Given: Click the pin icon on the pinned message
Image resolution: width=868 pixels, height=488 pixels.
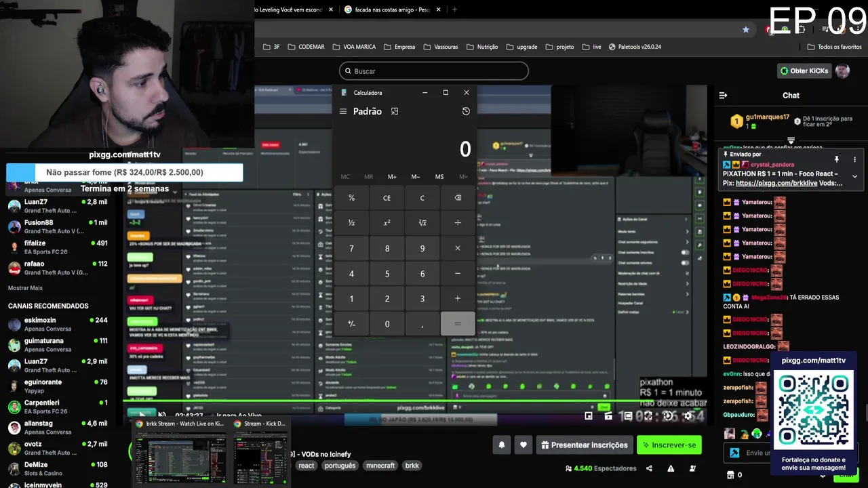Looking at the screenshot, I should tap(837, 159).
